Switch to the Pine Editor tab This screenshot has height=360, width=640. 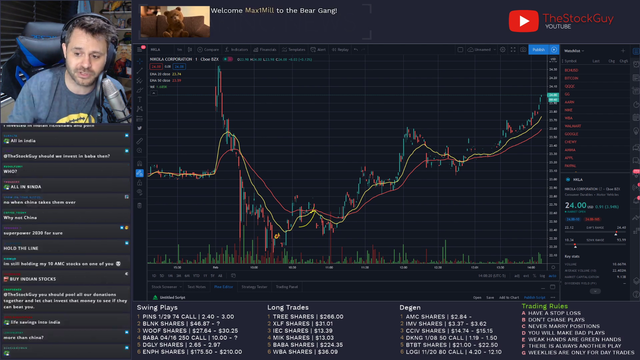pos(223,287)
